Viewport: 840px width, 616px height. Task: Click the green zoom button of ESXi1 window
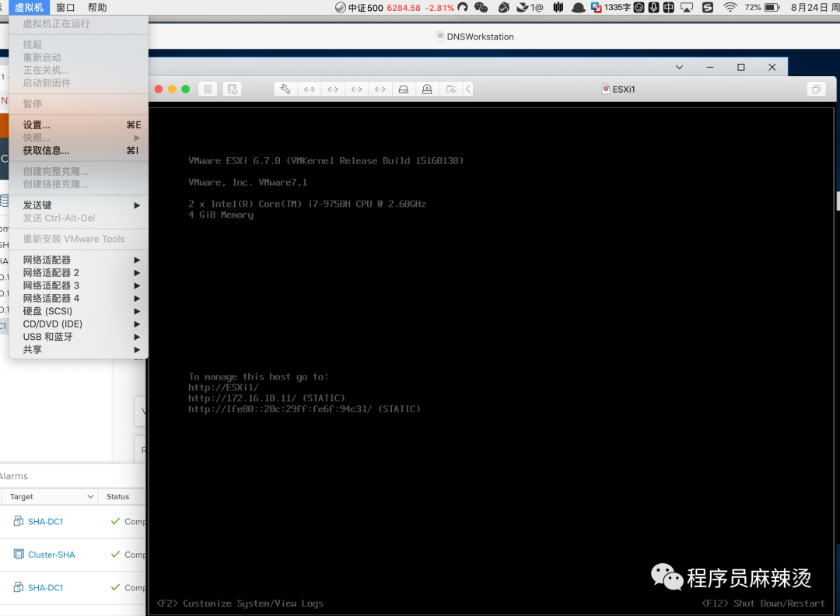coord(185,89)
